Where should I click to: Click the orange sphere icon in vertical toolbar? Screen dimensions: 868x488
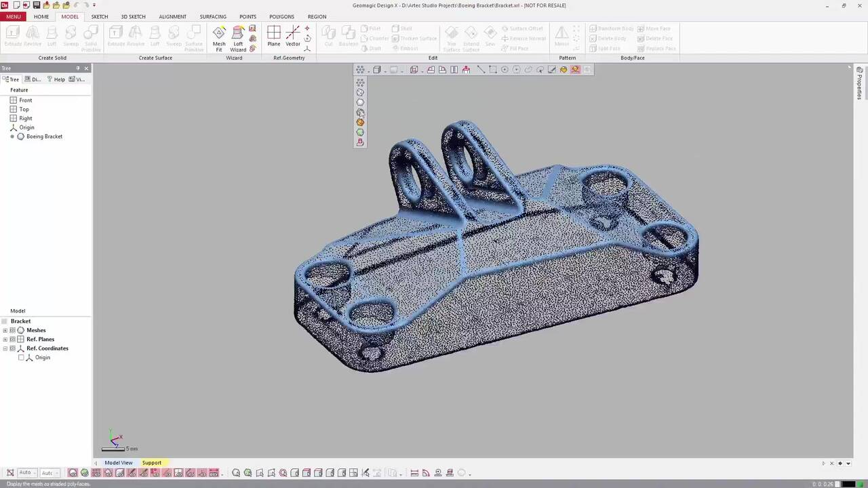(360, 123)
